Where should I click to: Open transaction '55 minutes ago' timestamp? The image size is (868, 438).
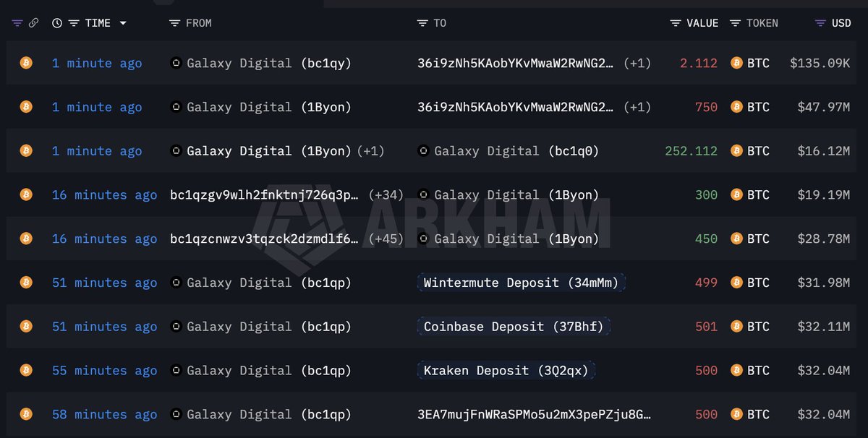point(104,371)
